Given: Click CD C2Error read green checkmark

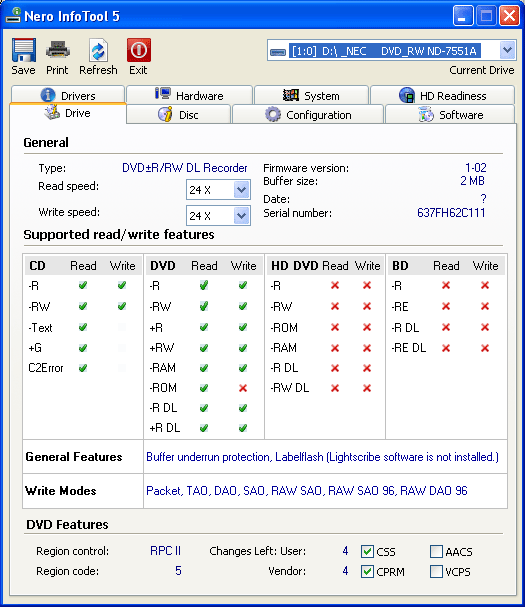Looking at the screenshot, I should tap(82, 368).
